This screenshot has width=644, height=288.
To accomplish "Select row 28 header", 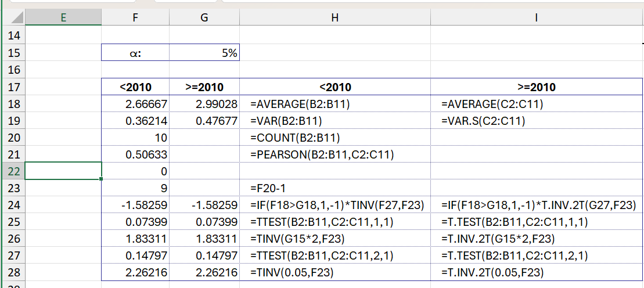I will point(13,272).
